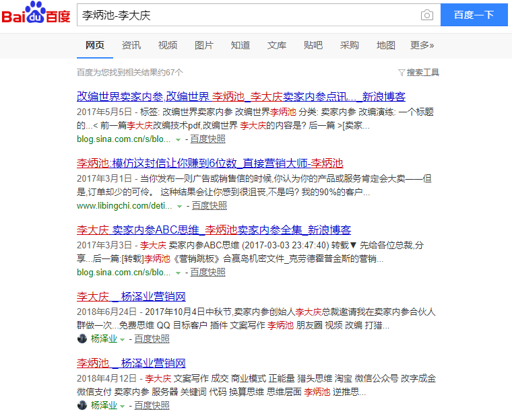512x420 pixels.
Task: Open 百度快照 for 改编世界 result
Action: click(207, 139)
